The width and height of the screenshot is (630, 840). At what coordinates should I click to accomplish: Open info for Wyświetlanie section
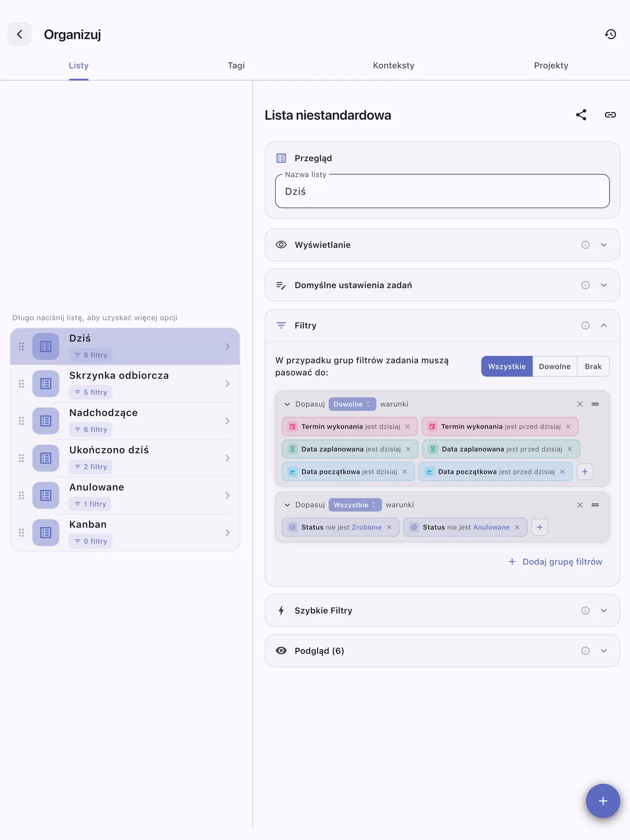(585, 245)
